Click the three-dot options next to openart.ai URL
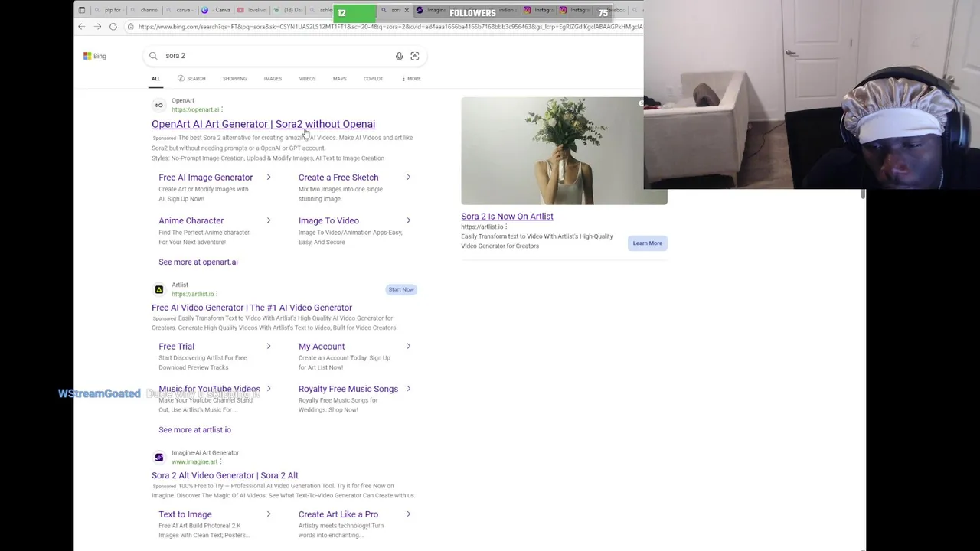Screen dimensions: 980x551 pos(222,109)
